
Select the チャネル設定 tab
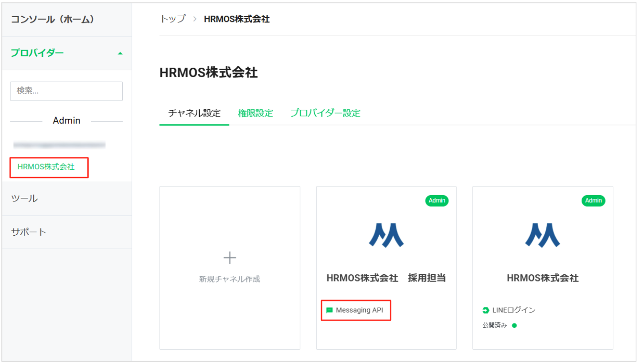point(194,114)
